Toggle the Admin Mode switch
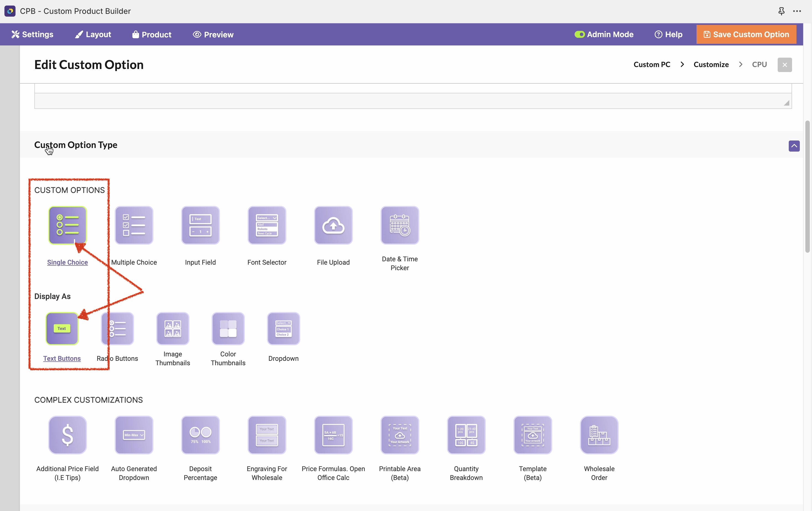This screenshot has width=812, height=511. tap(579, 34)
